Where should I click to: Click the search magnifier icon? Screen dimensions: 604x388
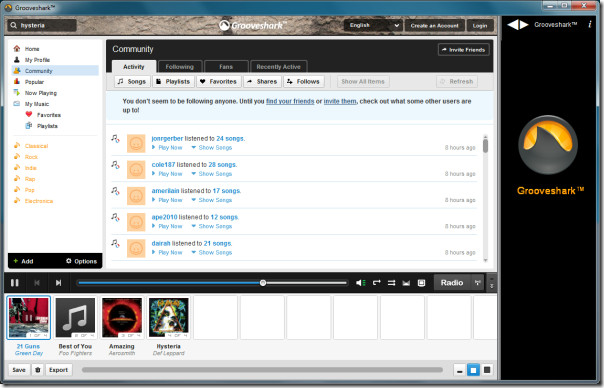tap(13, 25)
